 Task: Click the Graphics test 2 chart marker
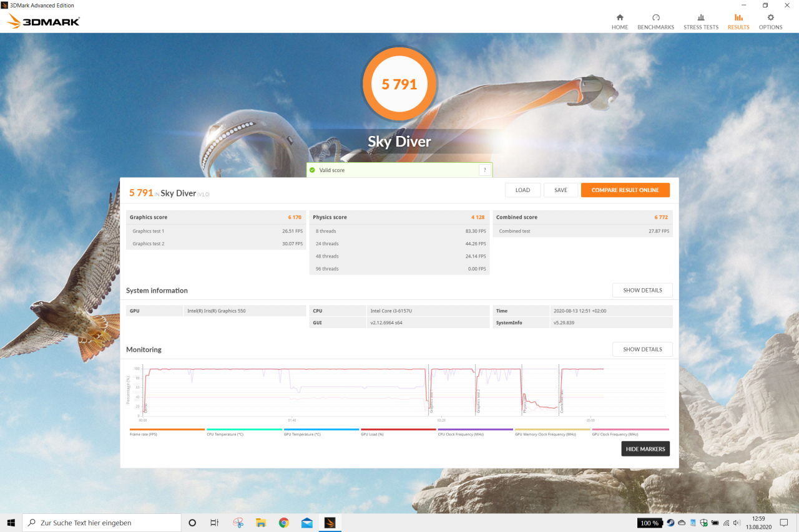(478, 401)
